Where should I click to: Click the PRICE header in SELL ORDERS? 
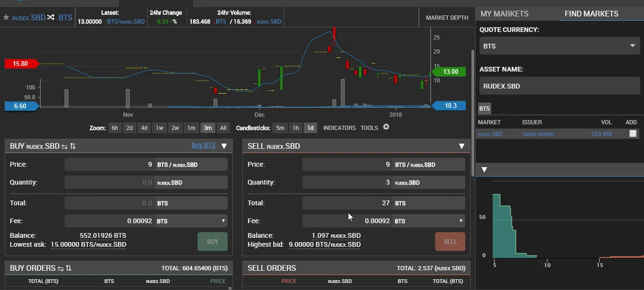(289, 281)
